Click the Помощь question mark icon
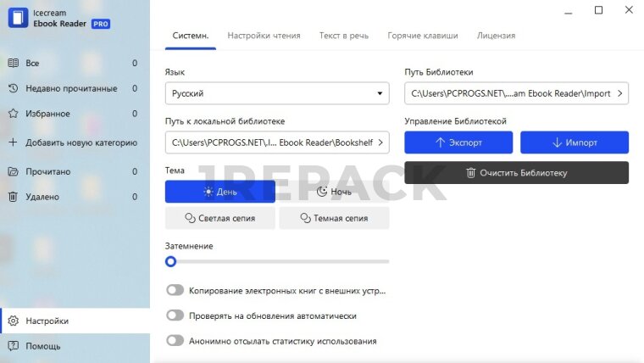 tap(13, 346)
